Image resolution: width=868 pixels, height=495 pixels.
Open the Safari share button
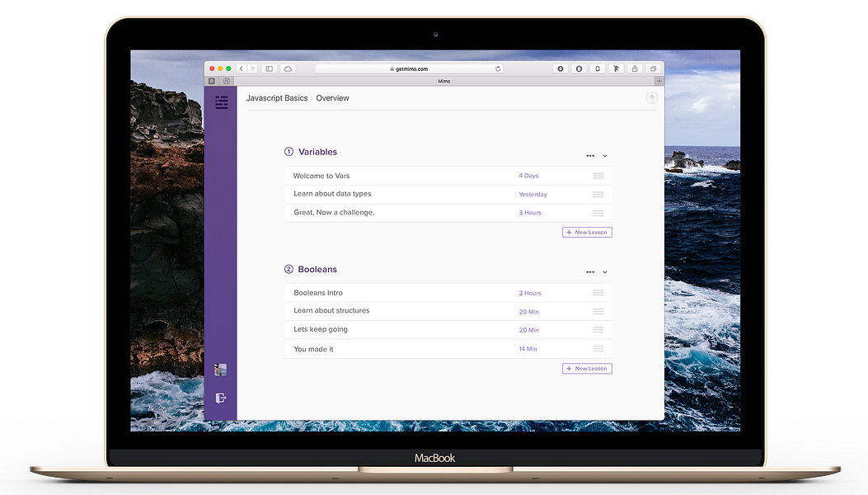[x=635, y=68]
